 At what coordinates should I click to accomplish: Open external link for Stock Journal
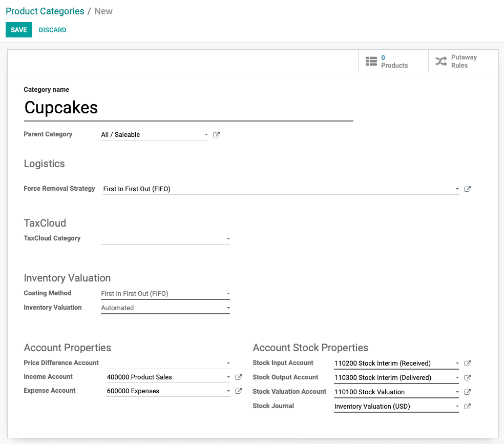(467, 407)
